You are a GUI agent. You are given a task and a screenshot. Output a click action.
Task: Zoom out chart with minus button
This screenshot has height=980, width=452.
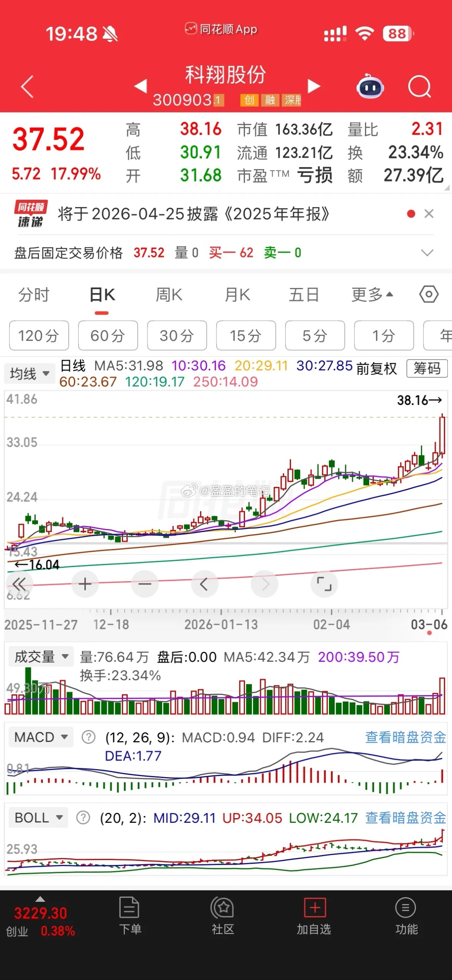click(x=145, y=584)
